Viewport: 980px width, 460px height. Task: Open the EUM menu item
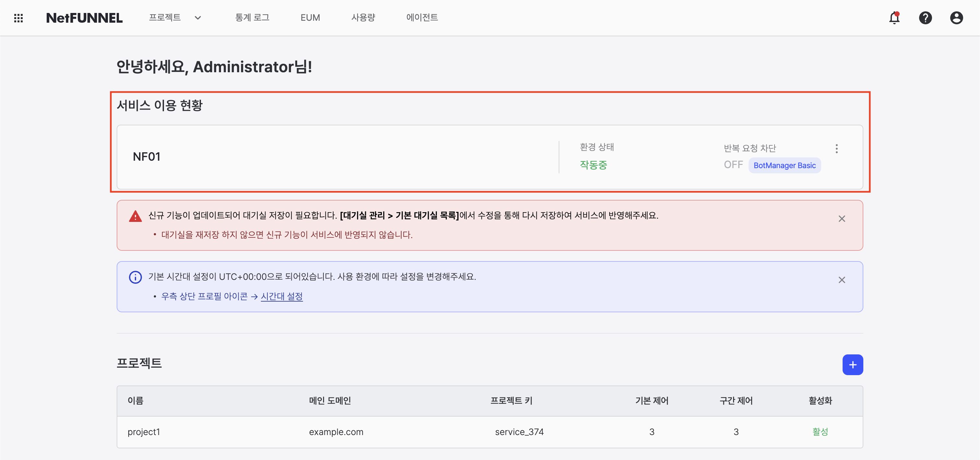click(310, 17)
